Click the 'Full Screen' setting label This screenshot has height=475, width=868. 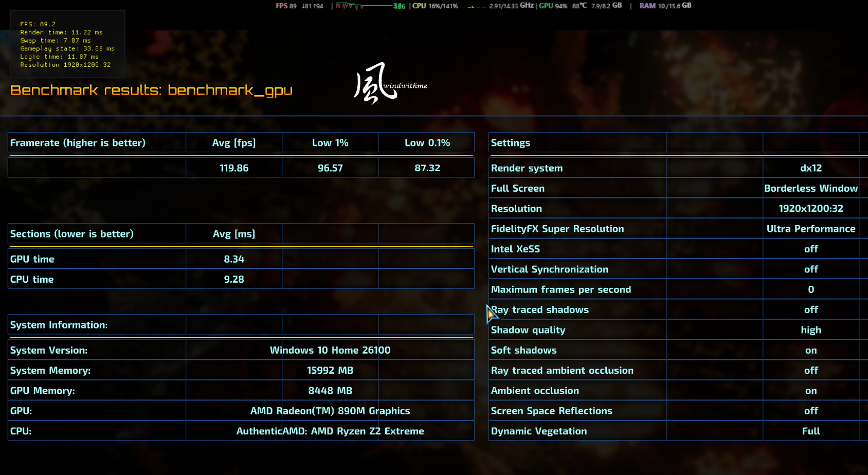[x=518, y=188]
